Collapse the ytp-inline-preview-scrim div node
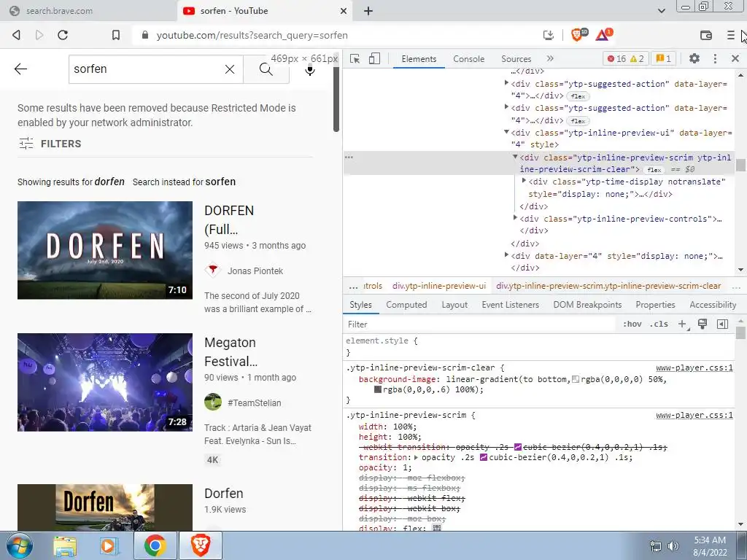The image size is (747, 560). click(515, 157)
